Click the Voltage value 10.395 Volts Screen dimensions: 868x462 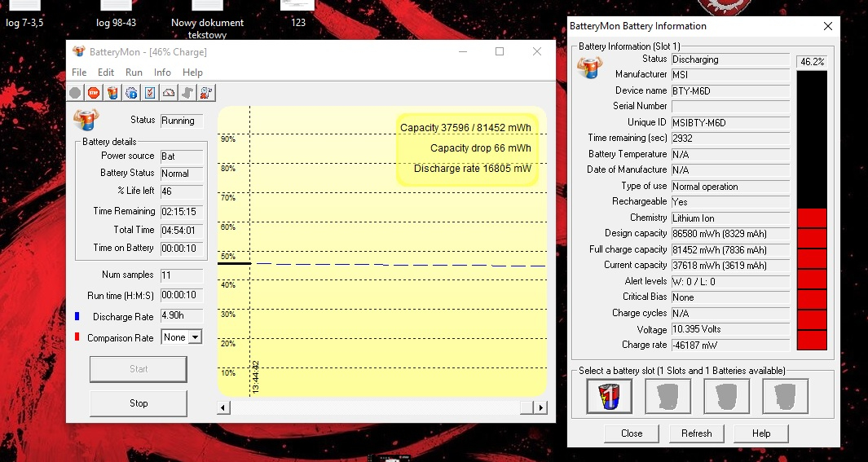[730, 329]
